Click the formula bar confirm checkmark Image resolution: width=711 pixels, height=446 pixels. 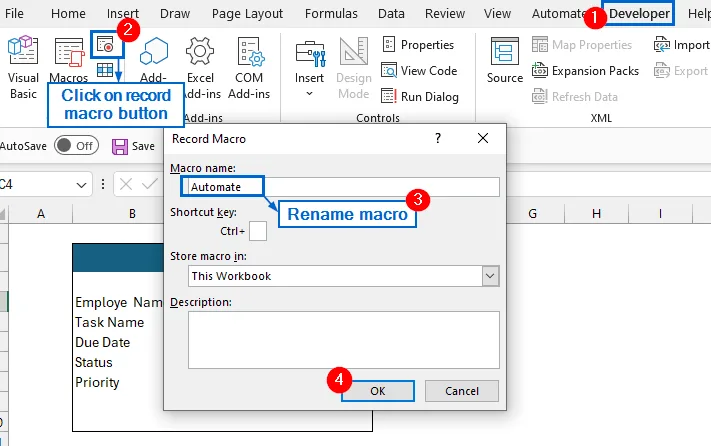coord(150,184)
